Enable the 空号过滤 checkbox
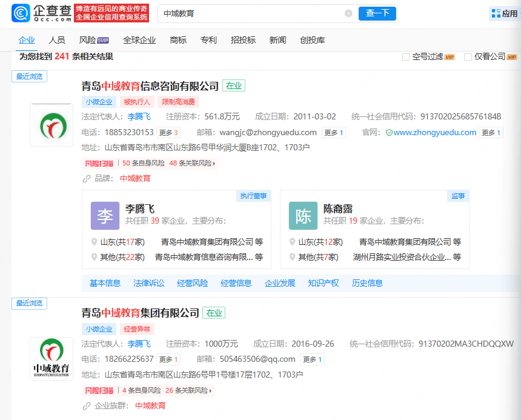The width and height of the screenshot is (521, 420). coord(406,57)
